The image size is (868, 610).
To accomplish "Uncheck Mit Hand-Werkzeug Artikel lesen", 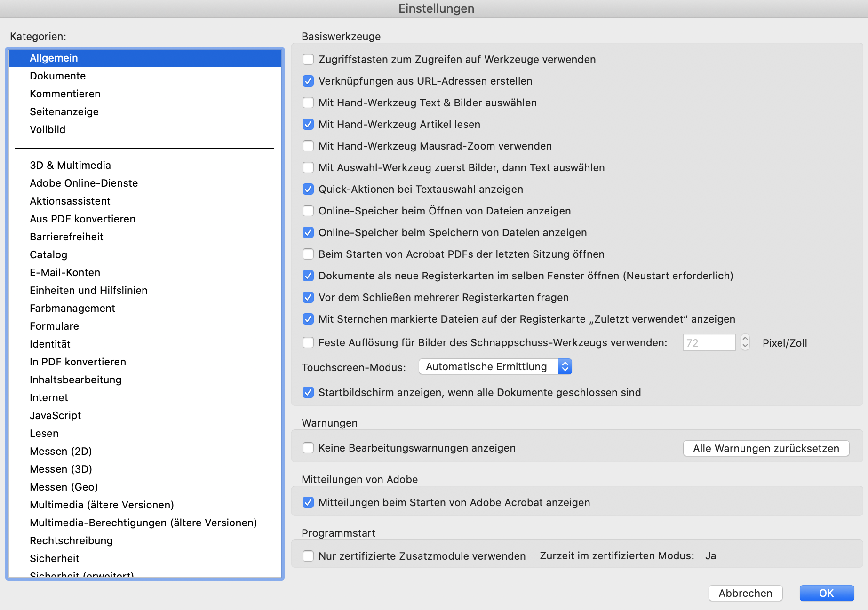I will (x=308, y=124).
